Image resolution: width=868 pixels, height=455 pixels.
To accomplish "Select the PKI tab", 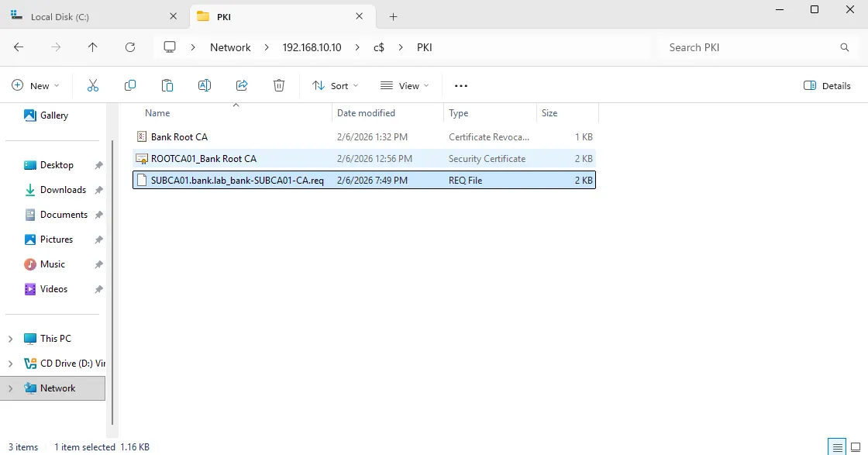I will click(x=282, y=16).
